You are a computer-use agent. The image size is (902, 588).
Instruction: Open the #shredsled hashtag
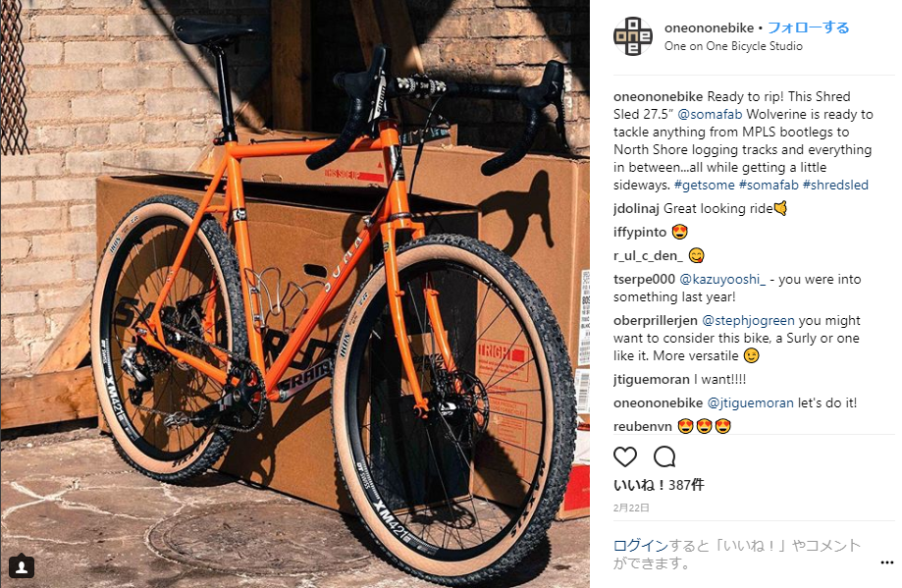coord(835,186)
